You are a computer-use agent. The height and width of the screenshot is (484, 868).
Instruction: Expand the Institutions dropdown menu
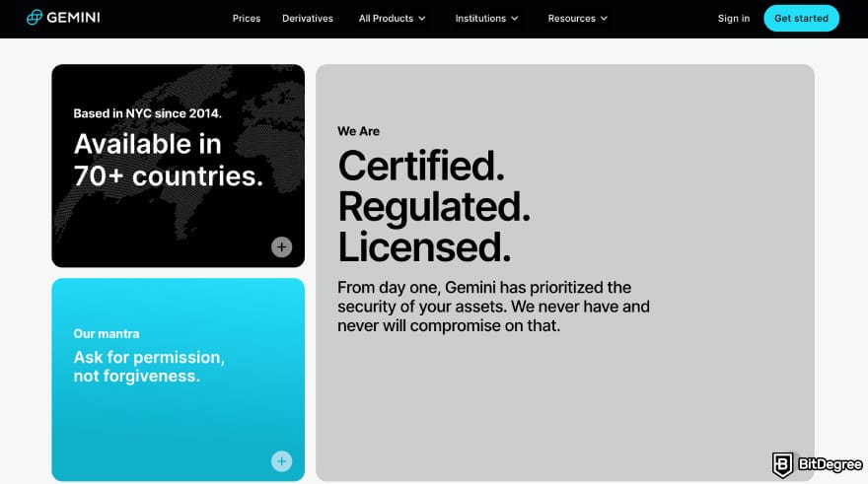pos(486,19)
